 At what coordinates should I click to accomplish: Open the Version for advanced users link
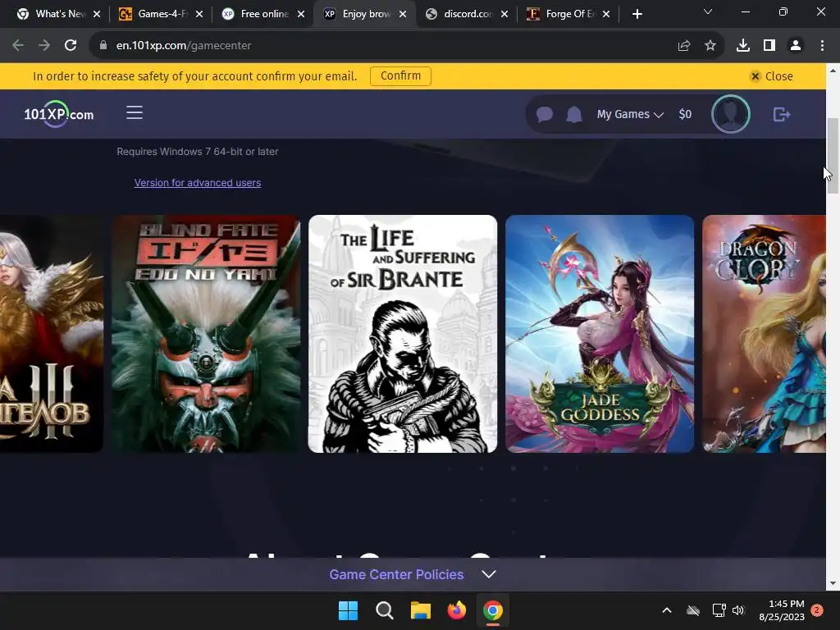(x=198, y=183)
